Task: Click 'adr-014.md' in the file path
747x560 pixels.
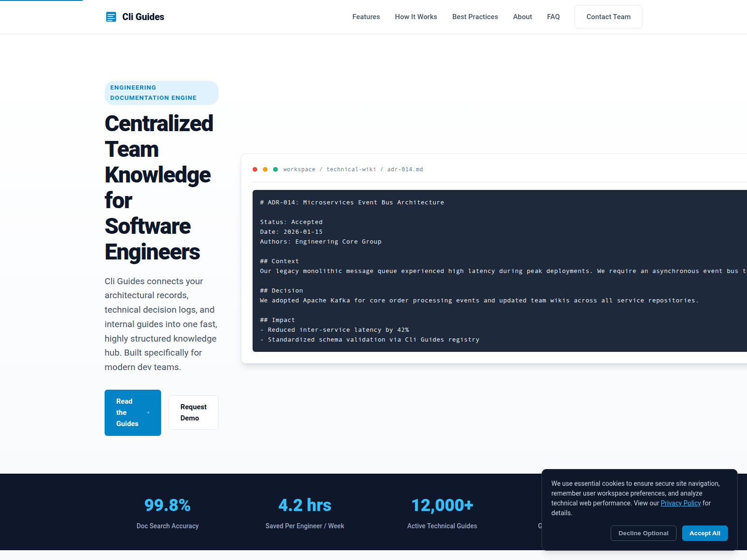Action: (x=405, y=169)
